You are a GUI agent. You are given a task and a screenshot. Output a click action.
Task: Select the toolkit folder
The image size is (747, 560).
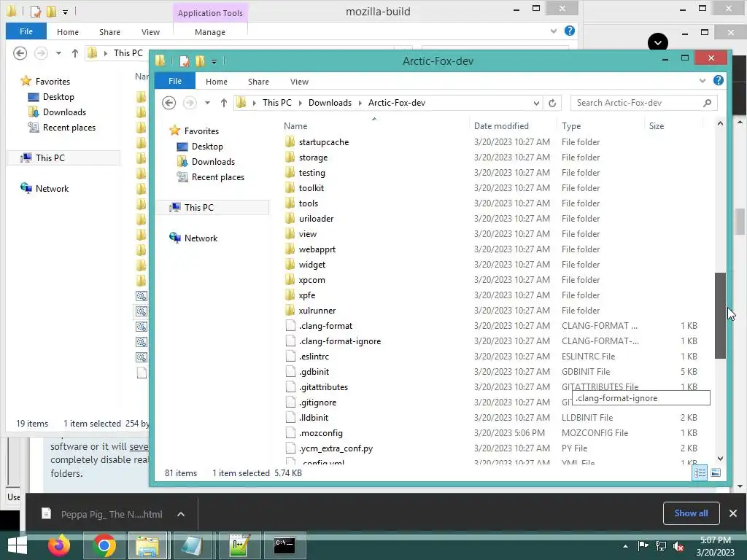pos(311,187)
